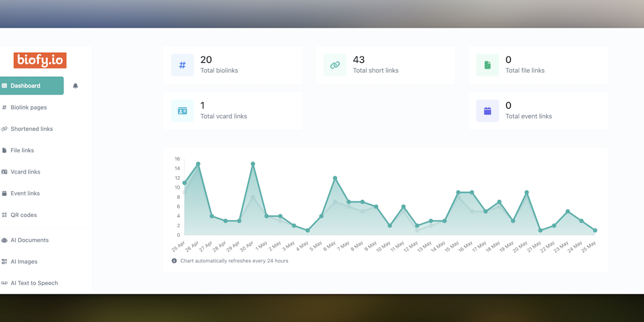Click the chain link icon for short links
Screen dimensions: 644x322
click(335, 65)
